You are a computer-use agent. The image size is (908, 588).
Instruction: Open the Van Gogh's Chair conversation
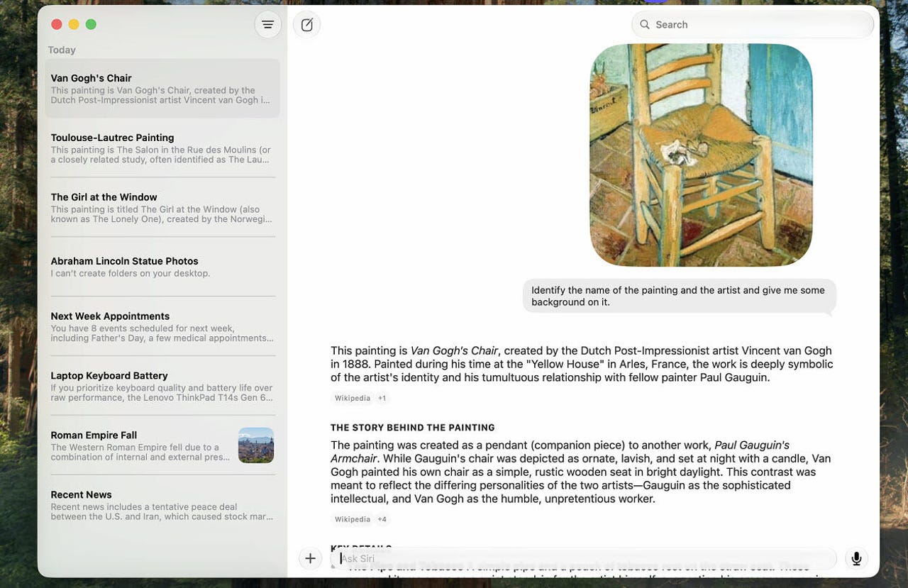162,88
